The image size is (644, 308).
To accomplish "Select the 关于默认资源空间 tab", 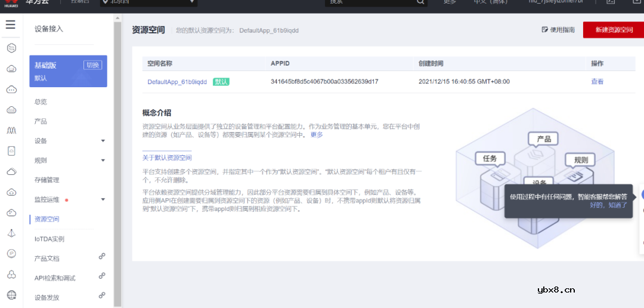I will [167, 158].
